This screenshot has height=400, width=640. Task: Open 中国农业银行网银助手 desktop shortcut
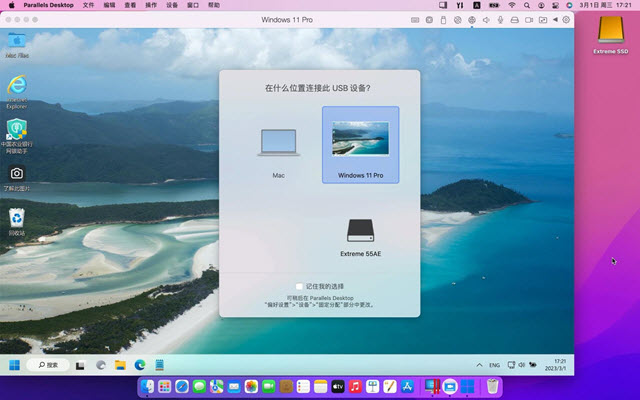pyautogui.click(x=17, y=136)
